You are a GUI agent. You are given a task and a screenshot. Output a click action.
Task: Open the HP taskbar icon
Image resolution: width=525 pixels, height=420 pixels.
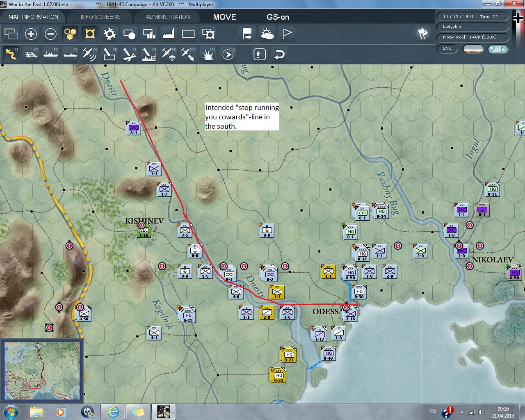(87, 411)
